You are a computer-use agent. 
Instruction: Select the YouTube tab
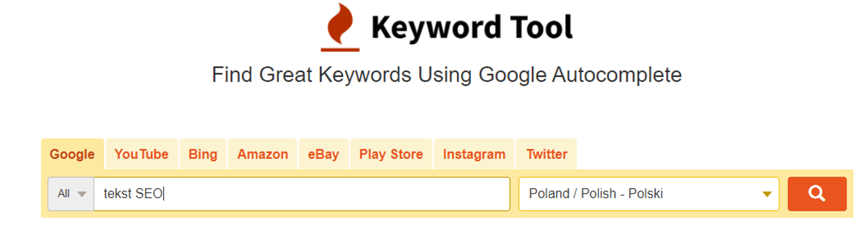[141, 154]
